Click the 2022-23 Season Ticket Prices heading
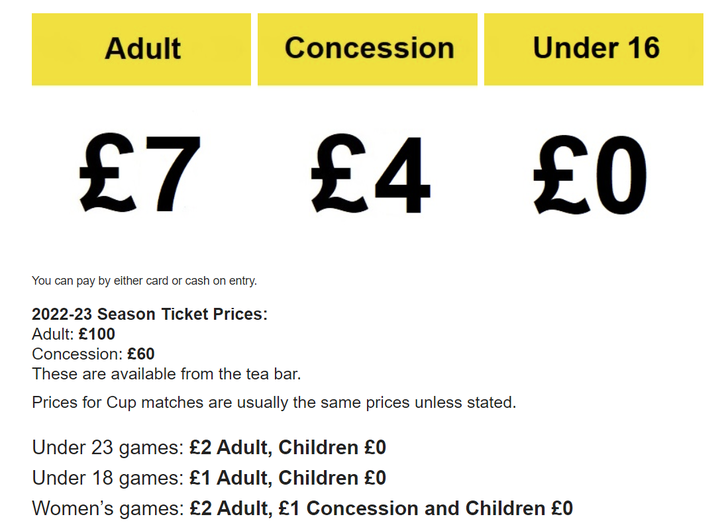Viewport: 720px width, 531px height. coord(150,314)
